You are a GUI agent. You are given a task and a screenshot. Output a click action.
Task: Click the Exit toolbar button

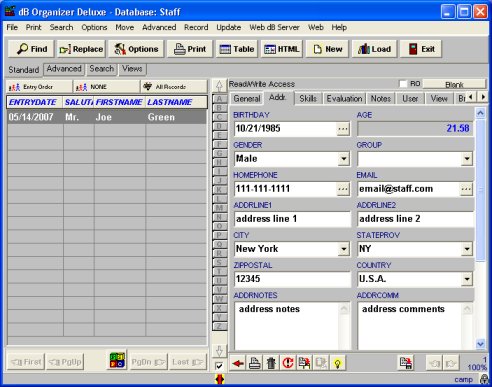tap(421, 49)
